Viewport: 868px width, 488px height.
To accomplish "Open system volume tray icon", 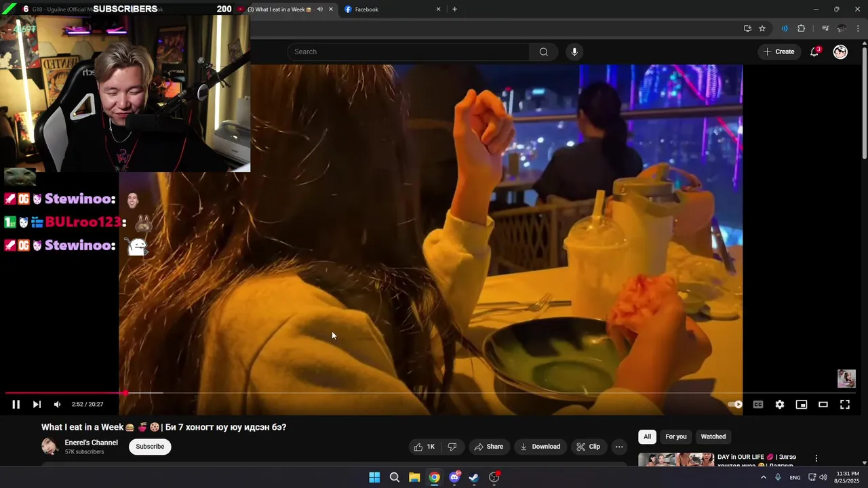I will 823,478.
